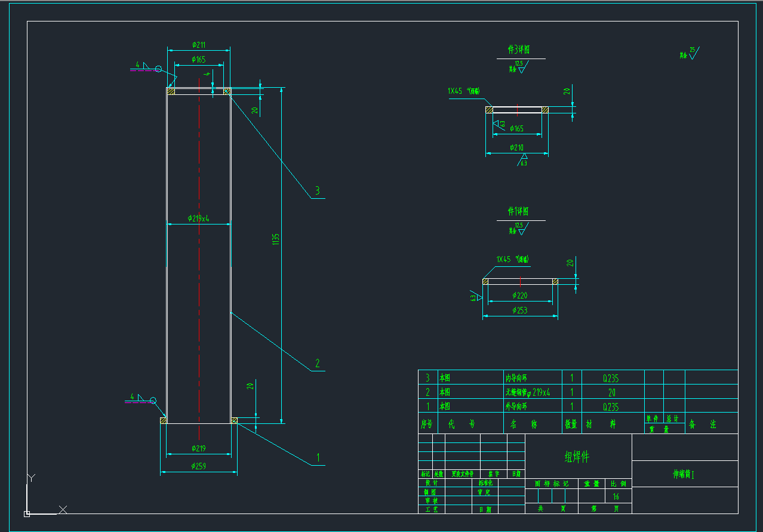Click the 制图 label
Viewport: 763px width, 532px height.
(x=431, y=492)
